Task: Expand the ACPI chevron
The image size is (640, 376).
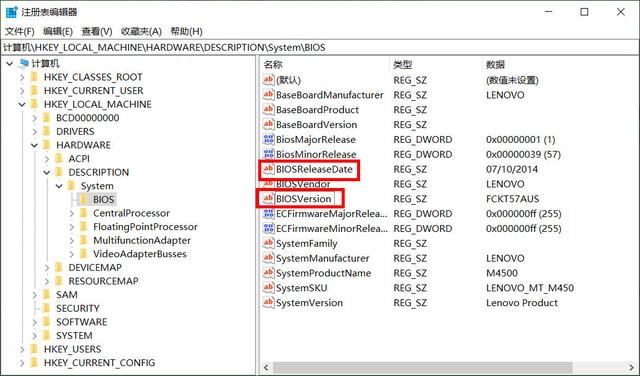Action: tap(47, 159)
